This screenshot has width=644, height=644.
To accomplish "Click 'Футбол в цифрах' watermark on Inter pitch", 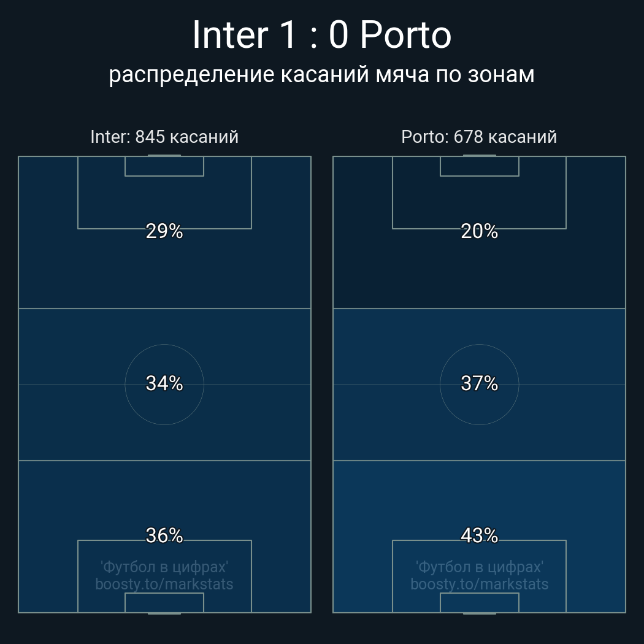I will coord(164,567).
